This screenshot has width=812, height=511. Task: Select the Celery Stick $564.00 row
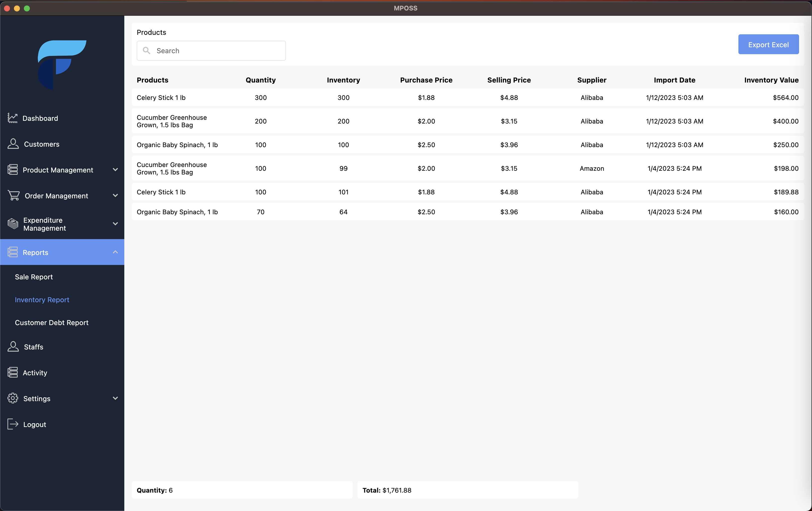(467, 97)
